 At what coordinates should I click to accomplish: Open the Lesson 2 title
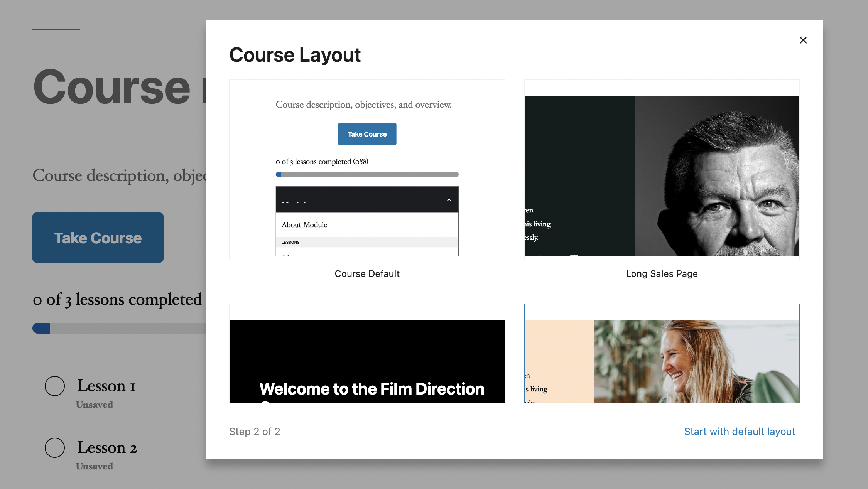click(x=107, y=448)
